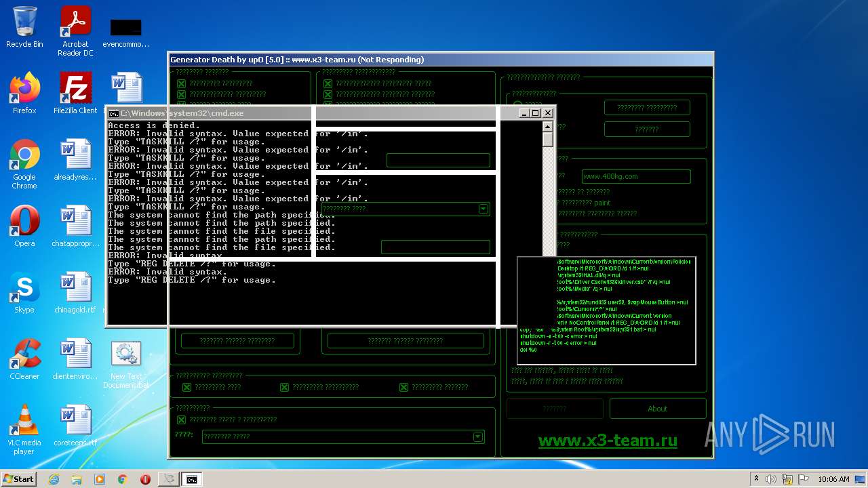Image resolution: width=868 pixels, height=488 pixels.
Task: Open the Firefox desktop shortcut
Action: point(24,94)
